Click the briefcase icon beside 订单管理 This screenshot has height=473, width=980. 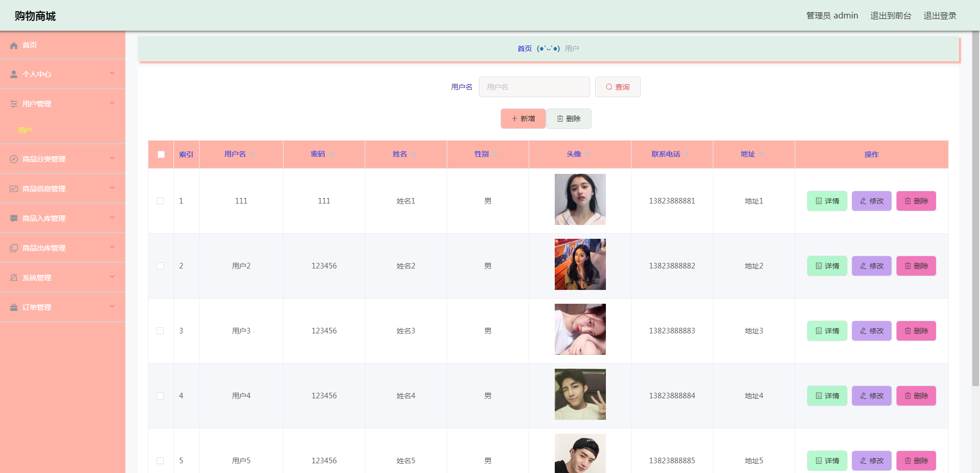14,308
